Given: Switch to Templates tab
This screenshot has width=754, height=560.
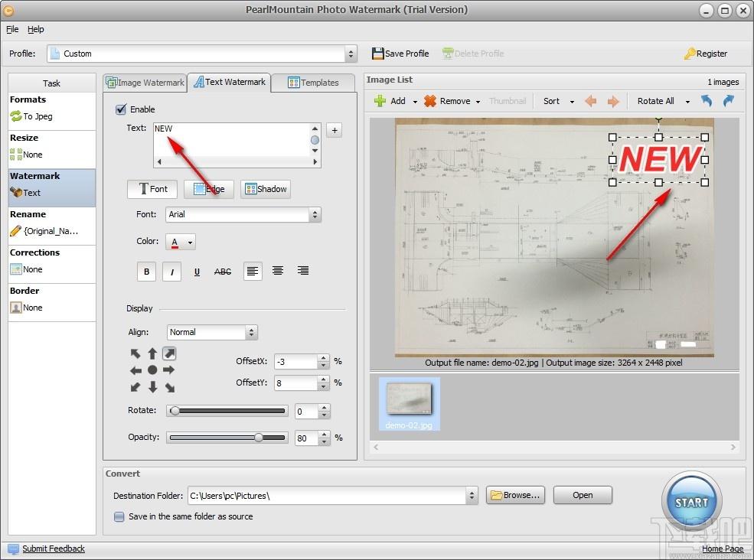Looking at the screenshot, I should (x=313, y=83).
